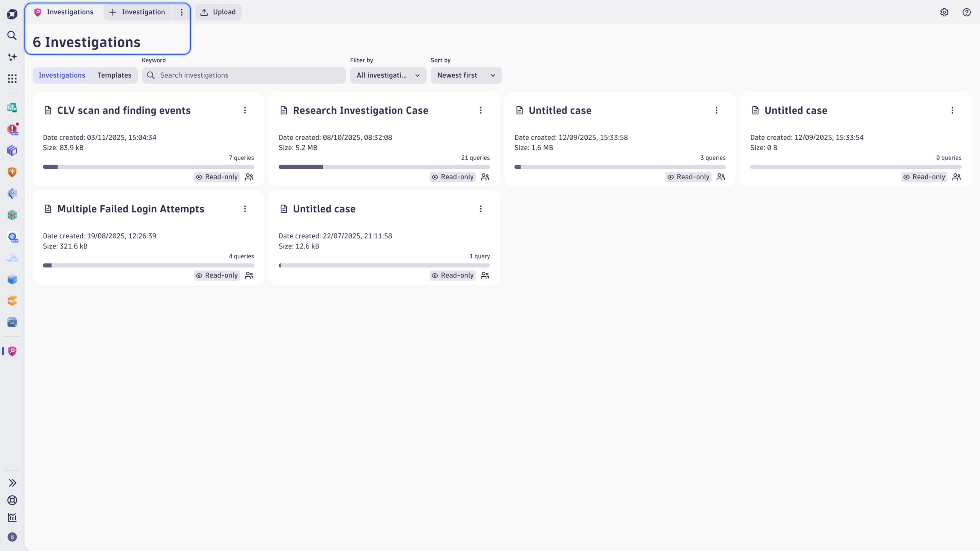Viewport: 980px width, 551px height.
Task: Click the help question mark icon
Action: [966, 12]
